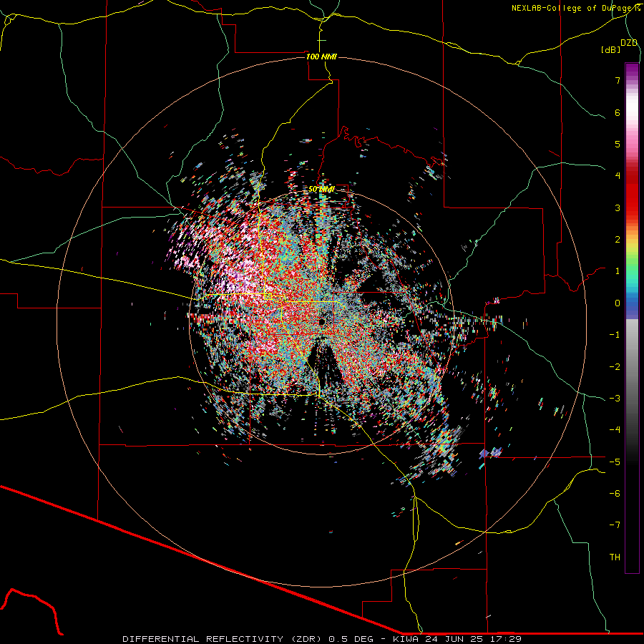Image resolution: width=644 pixels, height=644 pixels.
Task: Click the 17:29 time stamp
Action: click(x=507, y=639)
